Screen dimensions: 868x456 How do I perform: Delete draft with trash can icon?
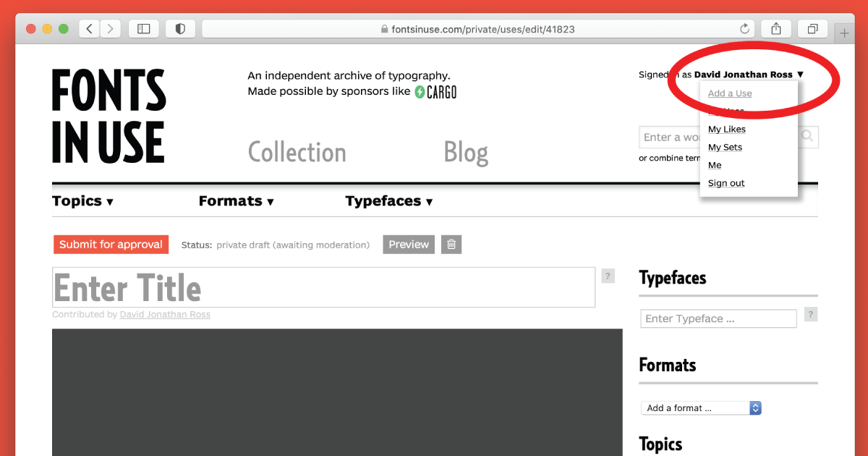point(451,245)
